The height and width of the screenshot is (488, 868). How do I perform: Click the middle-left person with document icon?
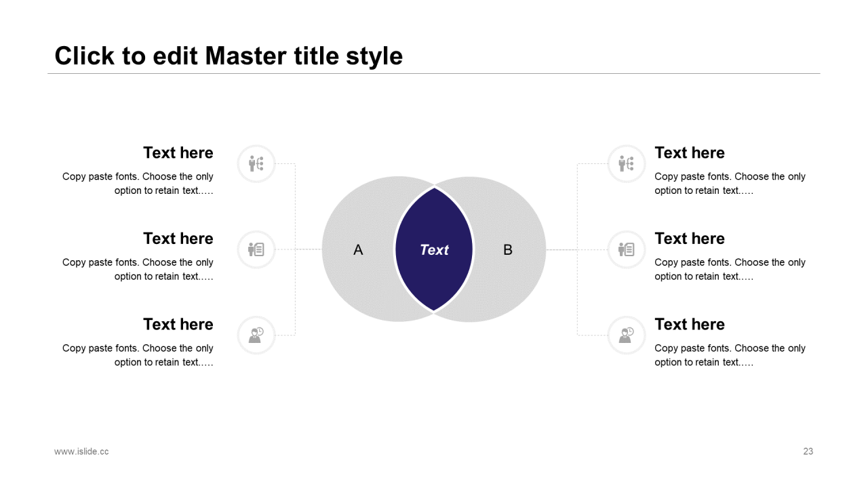(256, 249)
